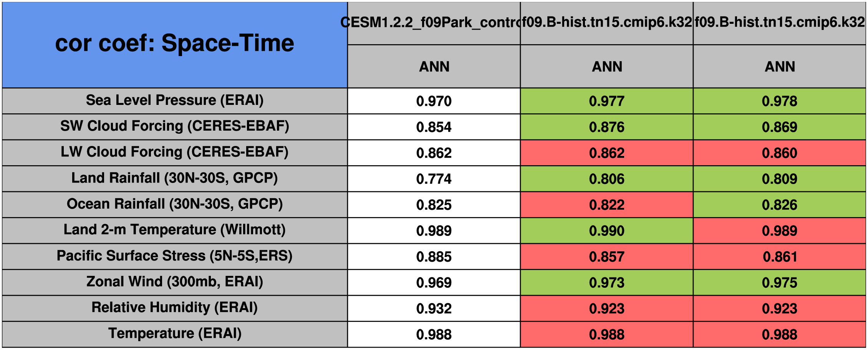Click the green cell with value 0.826
This screenshot has height=350, width=868.
pos(779,205)
